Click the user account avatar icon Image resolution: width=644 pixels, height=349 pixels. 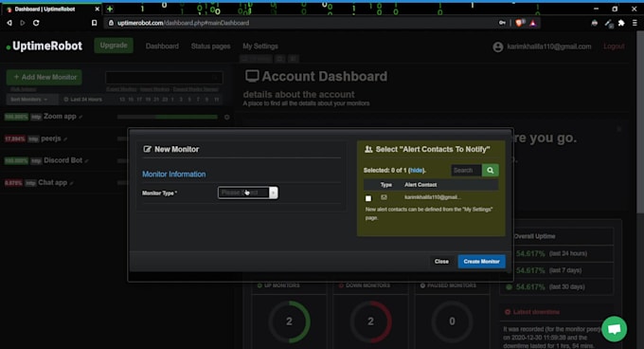pos(498,46)
